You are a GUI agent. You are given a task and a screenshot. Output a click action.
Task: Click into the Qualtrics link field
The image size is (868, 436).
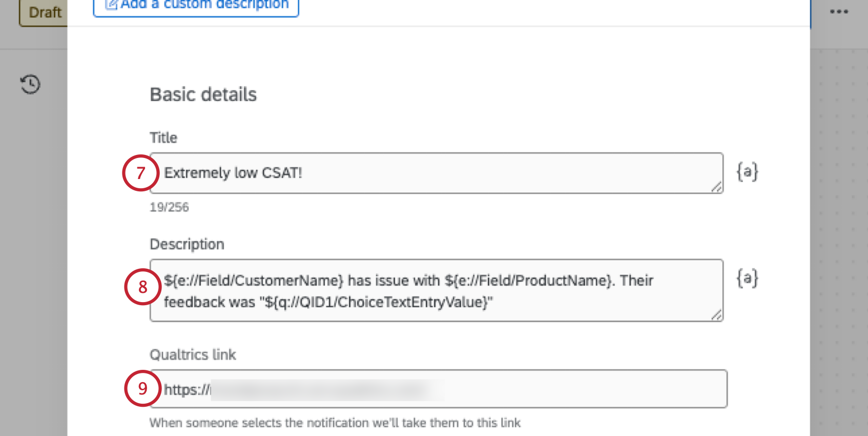coord(439,389)
